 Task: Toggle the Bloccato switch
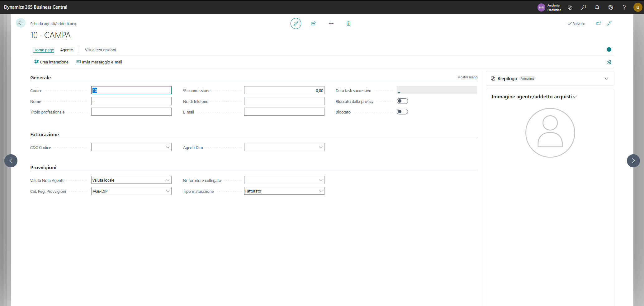[x=402, y=112]
